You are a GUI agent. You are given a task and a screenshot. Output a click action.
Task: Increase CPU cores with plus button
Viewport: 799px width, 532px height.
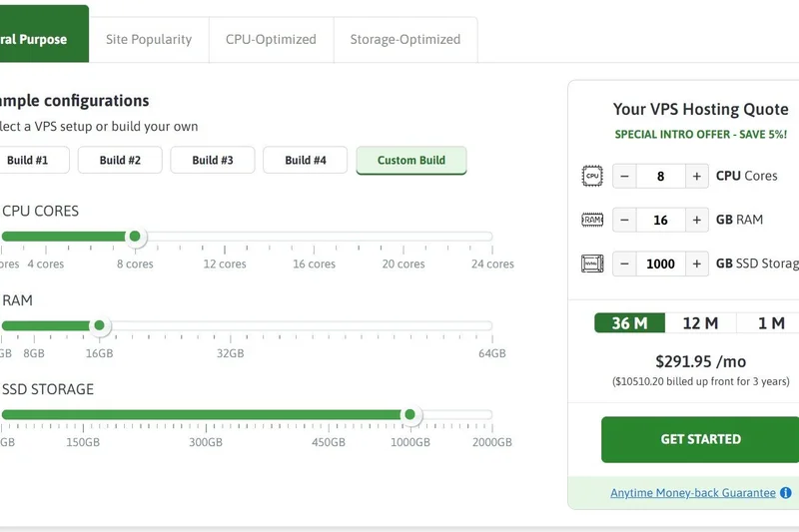[x=696, y=176]
